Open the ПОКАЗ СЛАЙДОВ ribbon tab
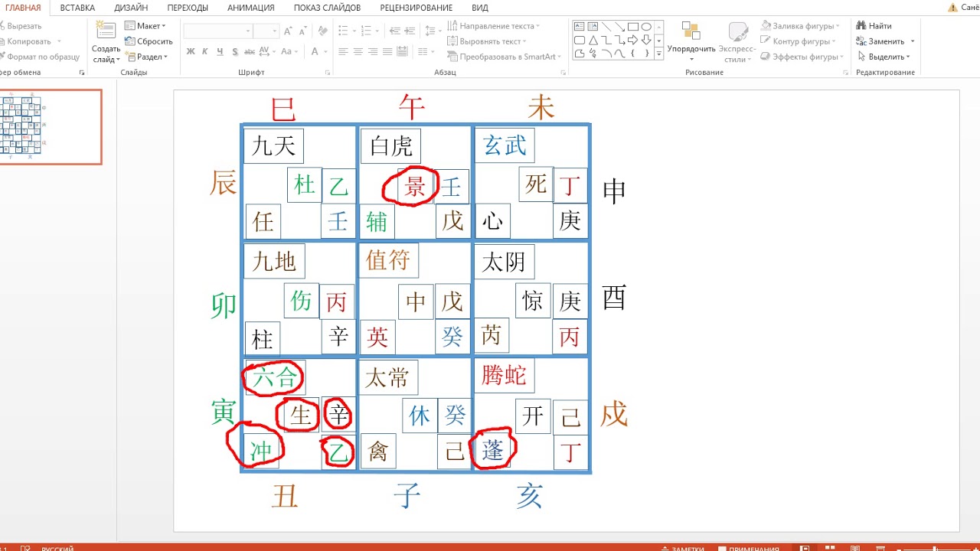Image resolution: width=980 pixels, height=551 pixels. [327, 8]
